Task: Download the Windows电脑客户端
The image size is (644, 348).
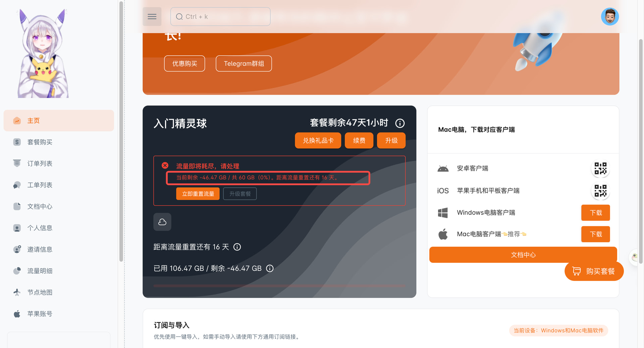Action: [x=595, y=213]
